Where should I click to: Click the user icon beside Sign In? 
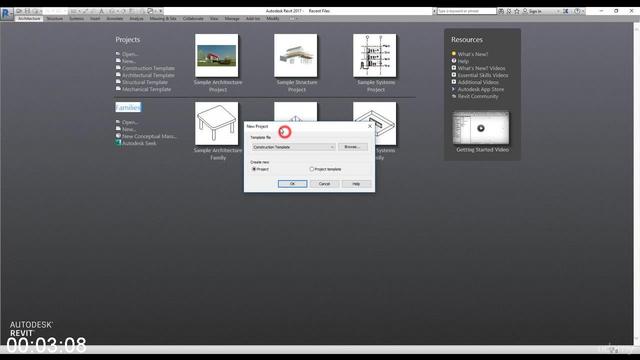525,11
